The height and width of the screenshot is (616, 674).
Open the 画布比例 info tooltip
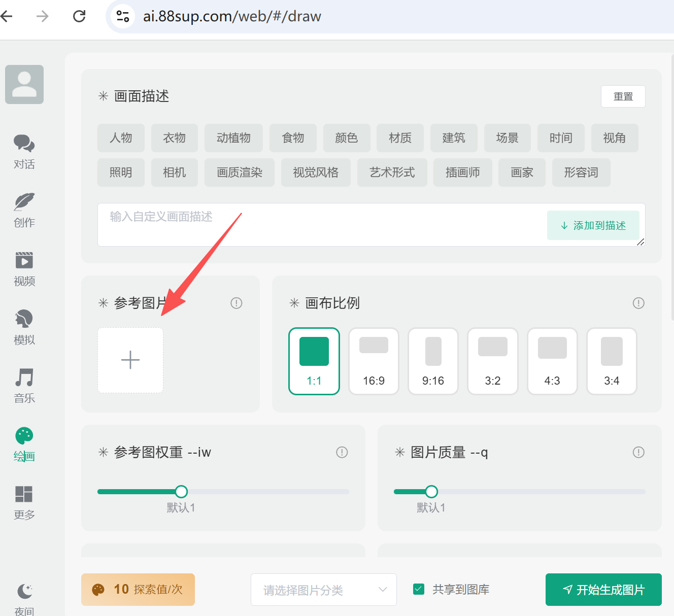coord(638,303)
